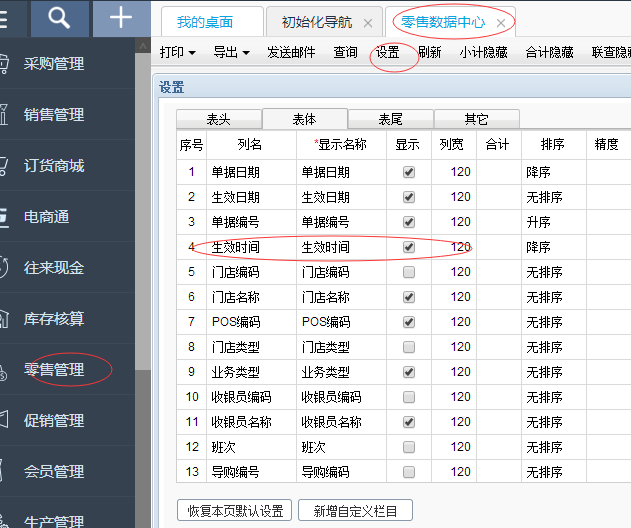Close the 初始化导航 tab

coord(368,22)
